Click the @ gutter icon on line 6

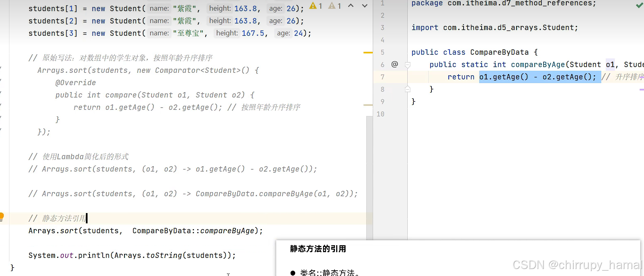pyautogui.click(x=395, y=64)
